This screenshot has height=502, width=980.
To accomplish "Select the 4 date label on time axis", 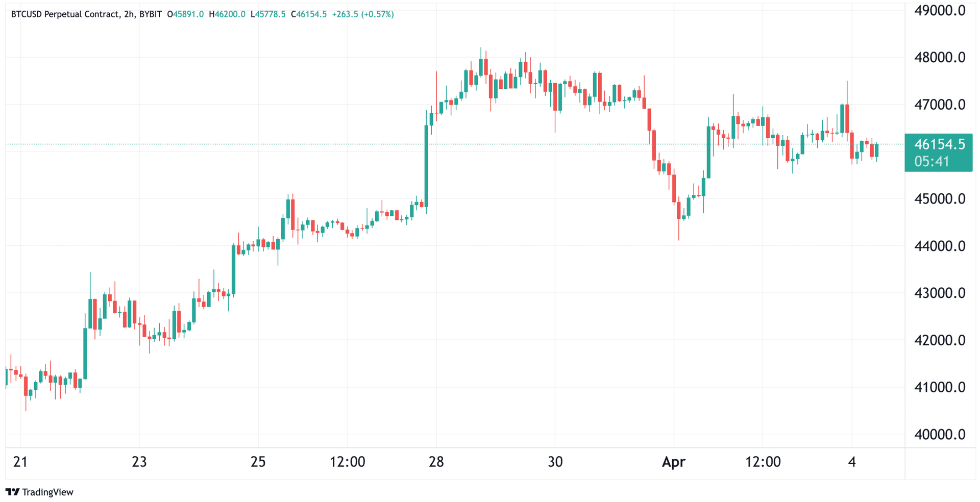I will [851, 462].
